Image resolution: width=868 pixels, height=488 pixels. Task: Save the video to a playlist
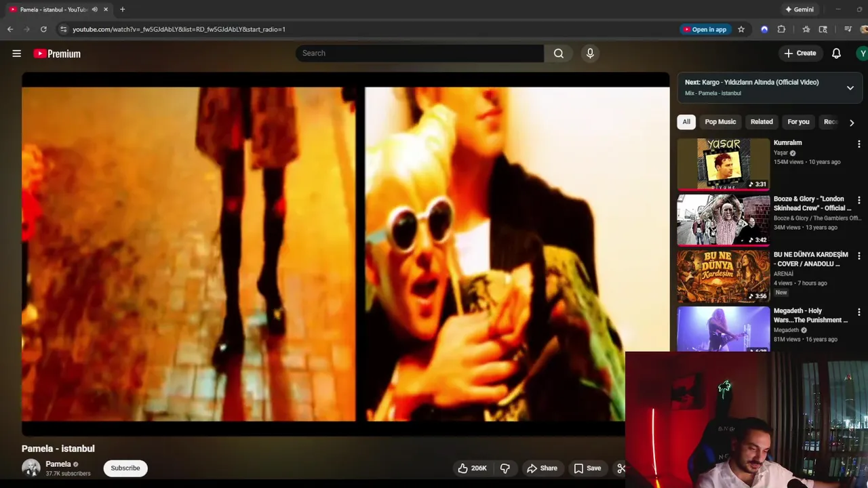[587, 468]
